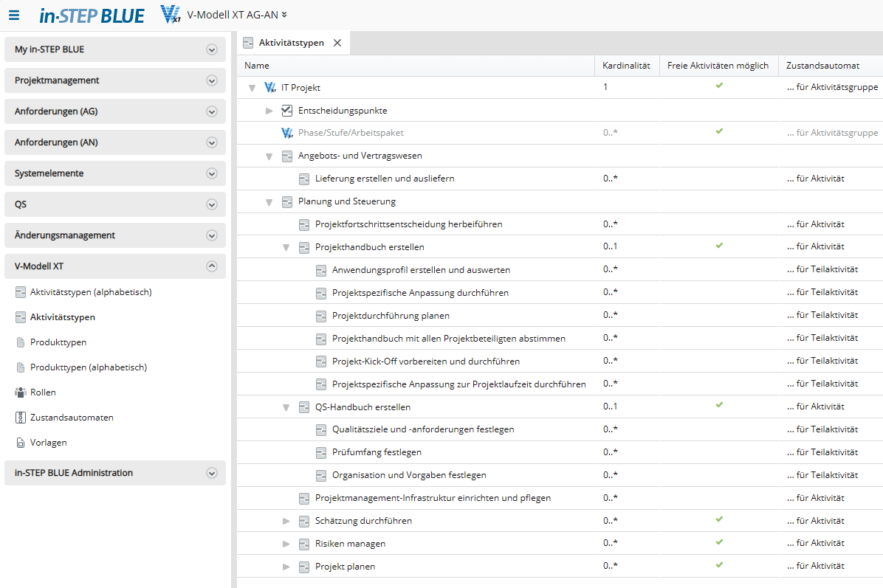Click the Vorlagen lock-document icon
This screenshot has width=883, height=588.
[21, 443]
